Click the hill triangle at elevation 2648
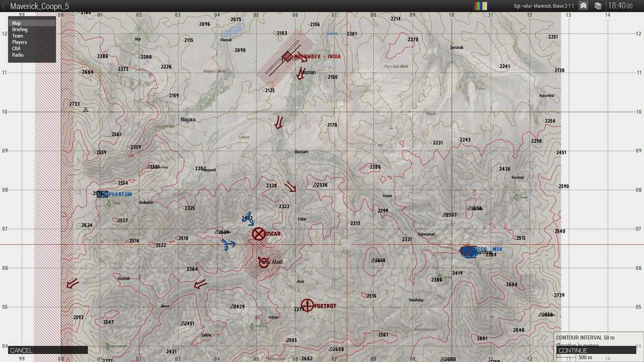 374,260
